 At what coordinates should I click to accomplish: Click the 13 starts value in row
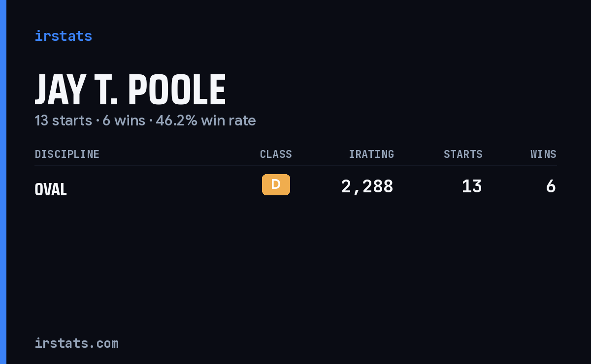click(x=472, y=186)
